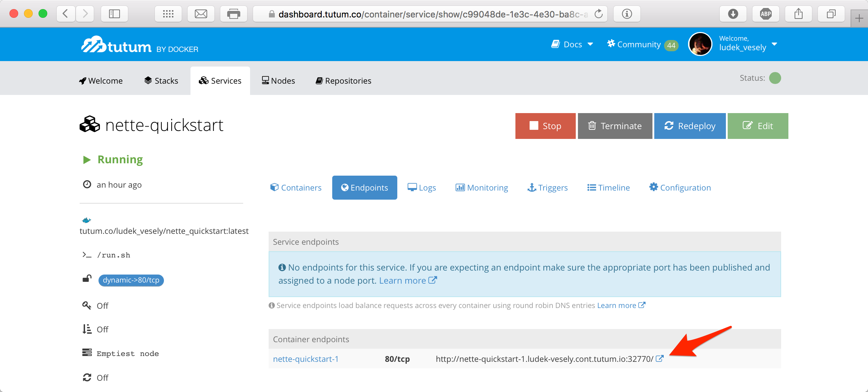The height and width of the screenshot is (392, 868).
Task: Reload the page with refresh icon
Action: click(598, 14)
